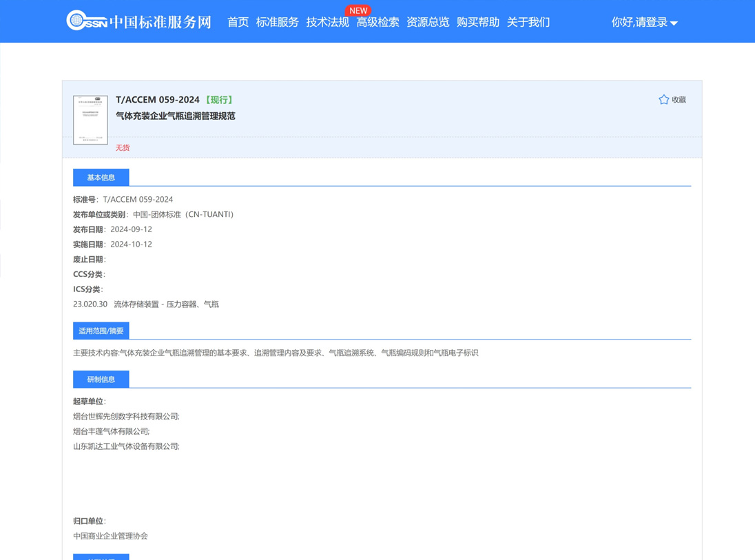Click the red NEW badge
755x560 pixels.
(x=358, y=10)
